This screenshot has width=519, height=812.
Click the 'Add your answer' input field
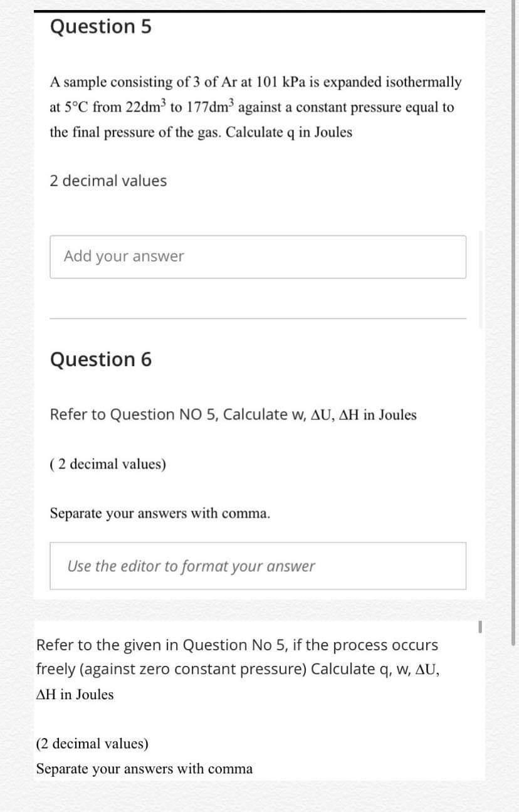point(258,256)
